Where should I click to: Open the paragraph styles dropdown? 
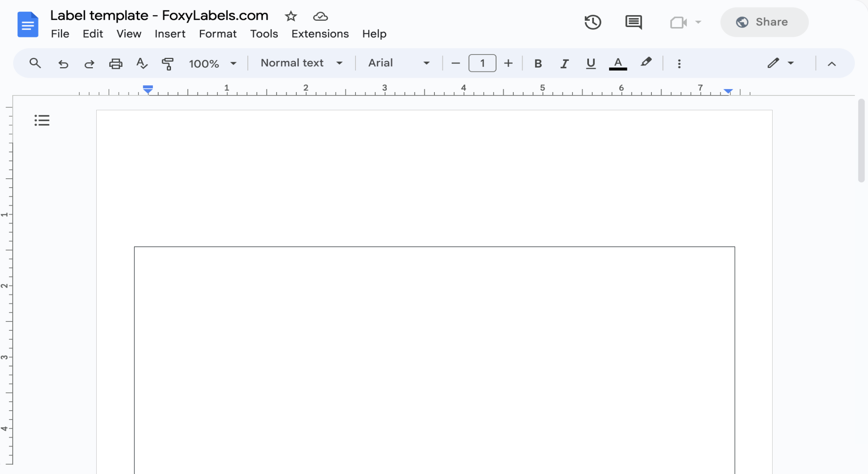[301, 63]
